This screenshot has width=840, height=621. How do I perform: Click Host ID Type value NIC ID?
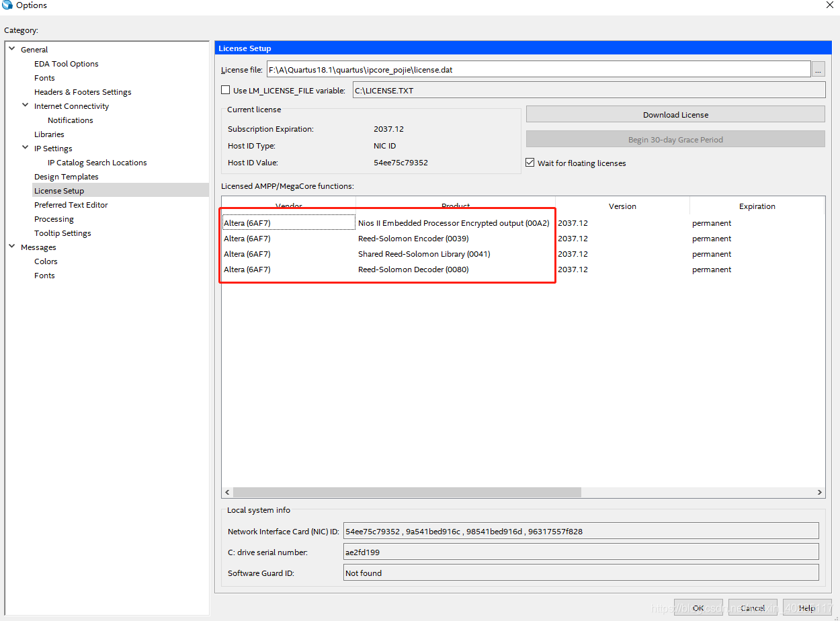tap(384, 146)
